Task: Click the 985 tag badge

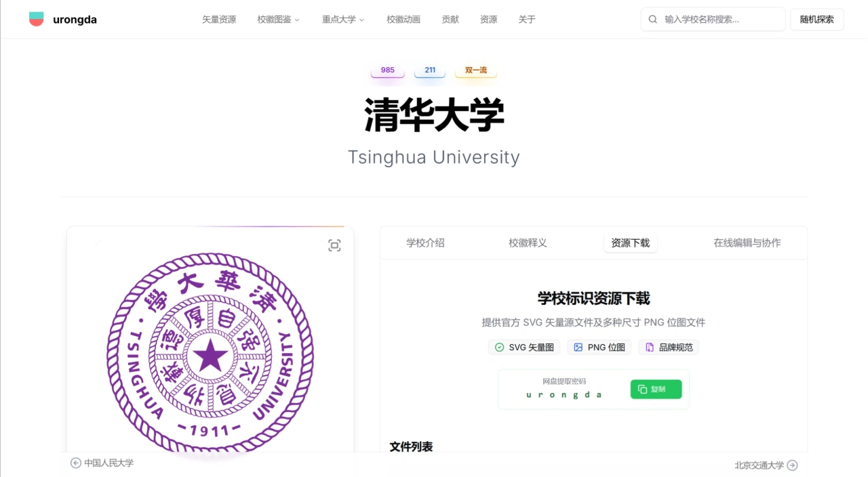Action: point(388,70)
